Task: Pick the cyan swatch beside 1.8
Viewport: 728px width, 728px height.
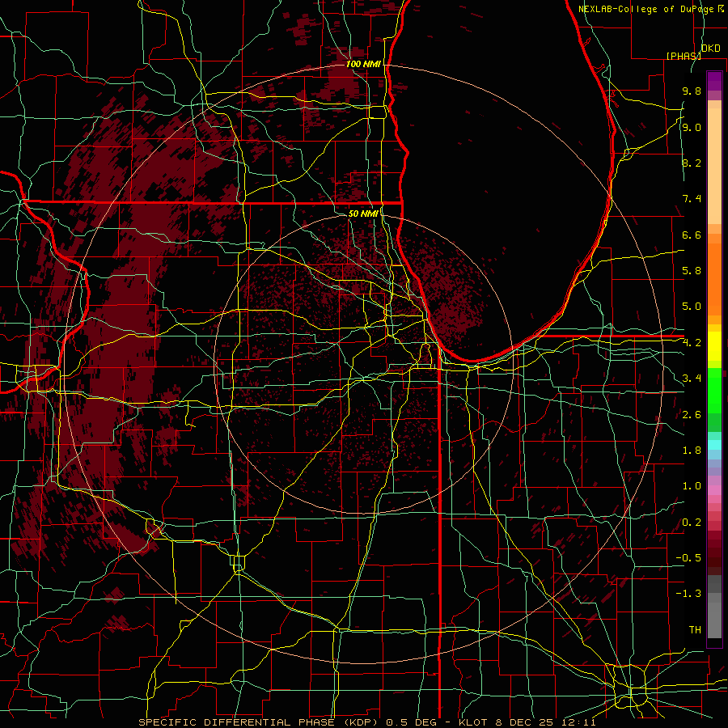Action: coord(714,445)
